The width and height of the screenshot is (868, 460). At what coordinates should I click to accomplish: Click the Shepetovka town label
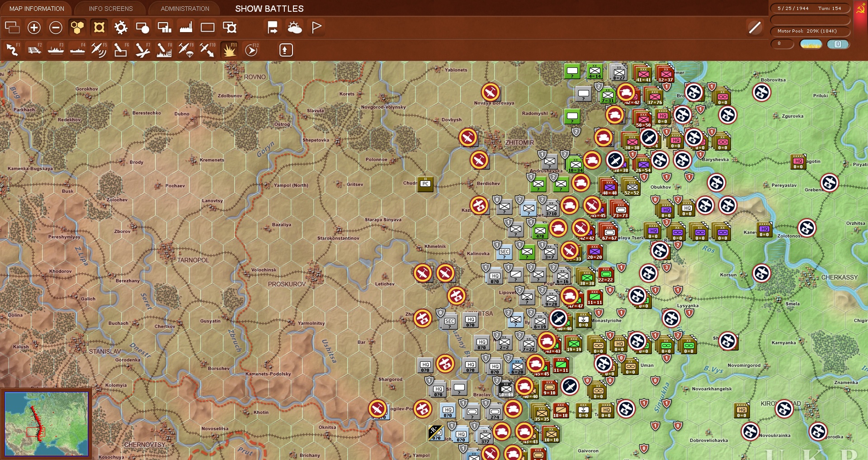coord(316,140)
